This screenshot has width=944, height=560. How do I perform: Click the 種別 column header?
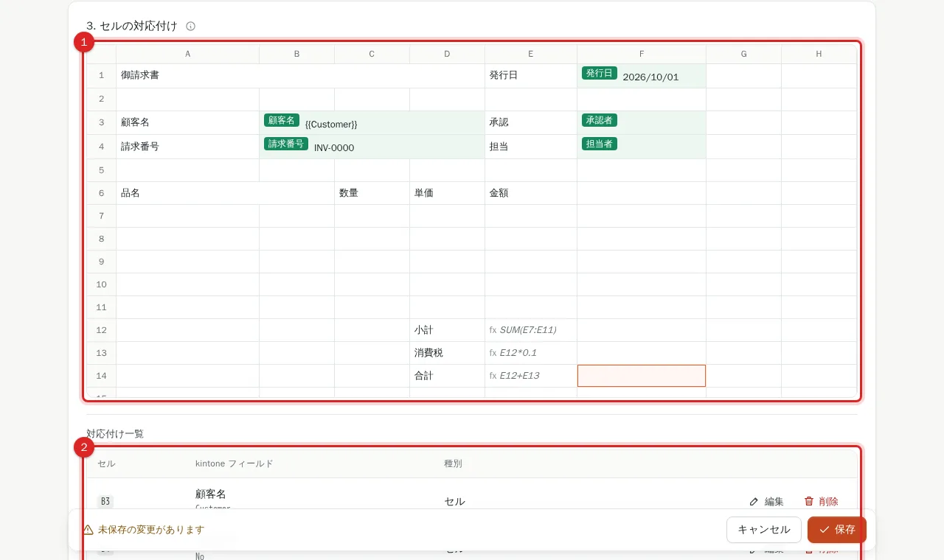click(x=453, y=463)
